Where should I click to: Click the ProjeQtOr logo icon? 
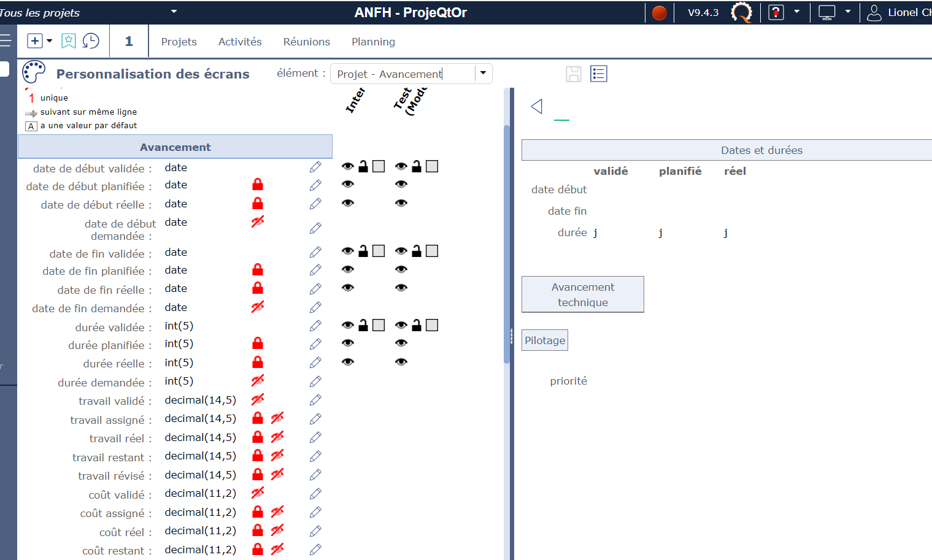(x=741, y=12)
